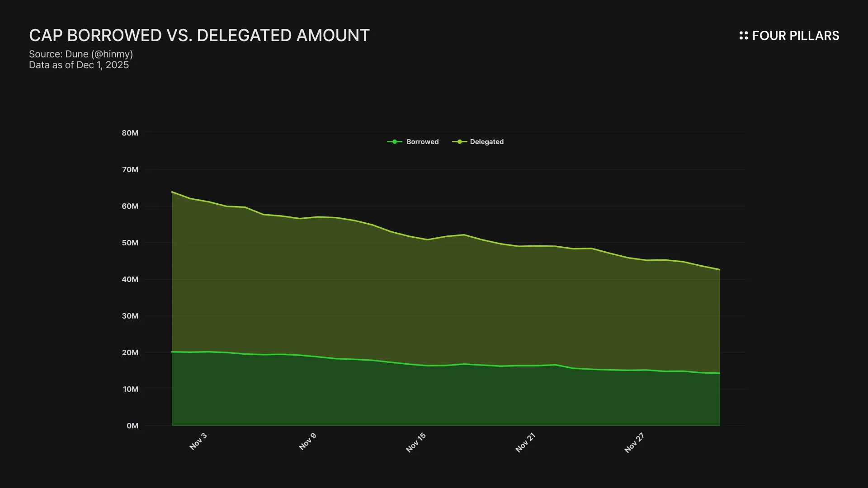This screenshot has height=488, width=868.
Task: Click the Delegated legend label
Action: click(486, 142)
